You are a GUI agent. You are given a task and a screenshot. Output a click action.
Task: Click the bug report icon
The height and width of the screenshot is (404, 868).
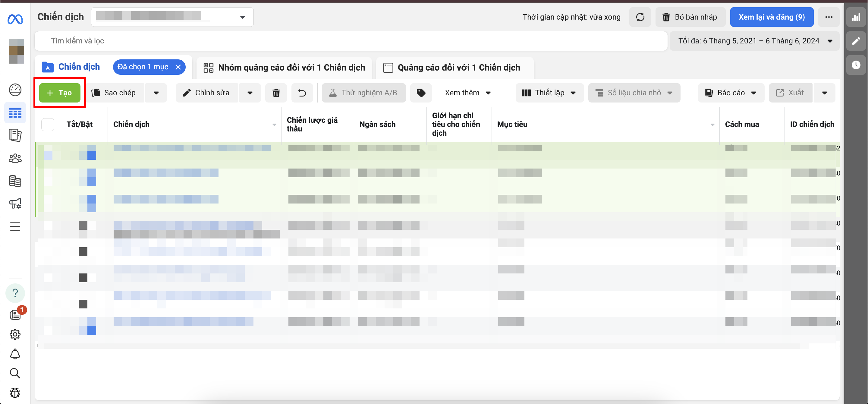[15, 393]
